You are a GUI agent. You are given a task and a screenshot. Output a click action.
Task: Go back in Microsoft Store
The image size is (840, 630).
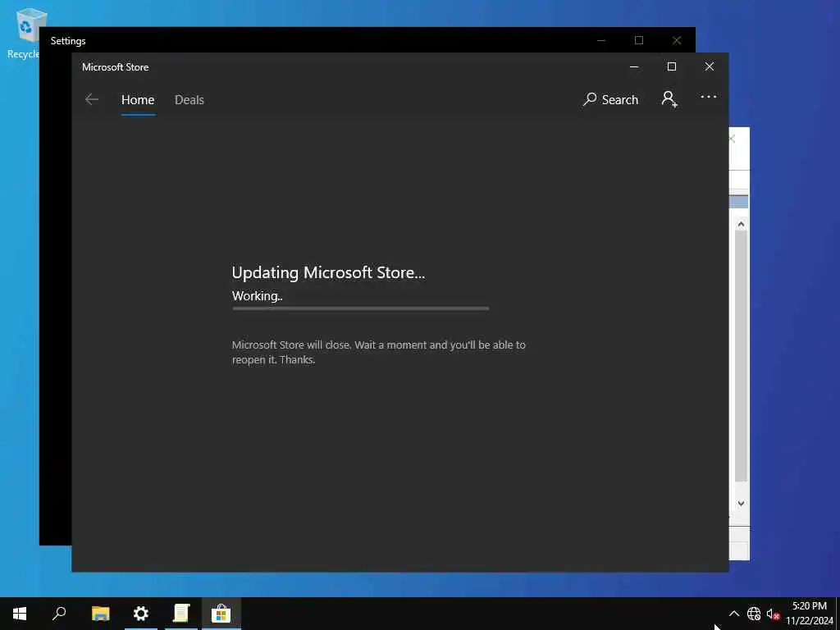coord(92,99)
